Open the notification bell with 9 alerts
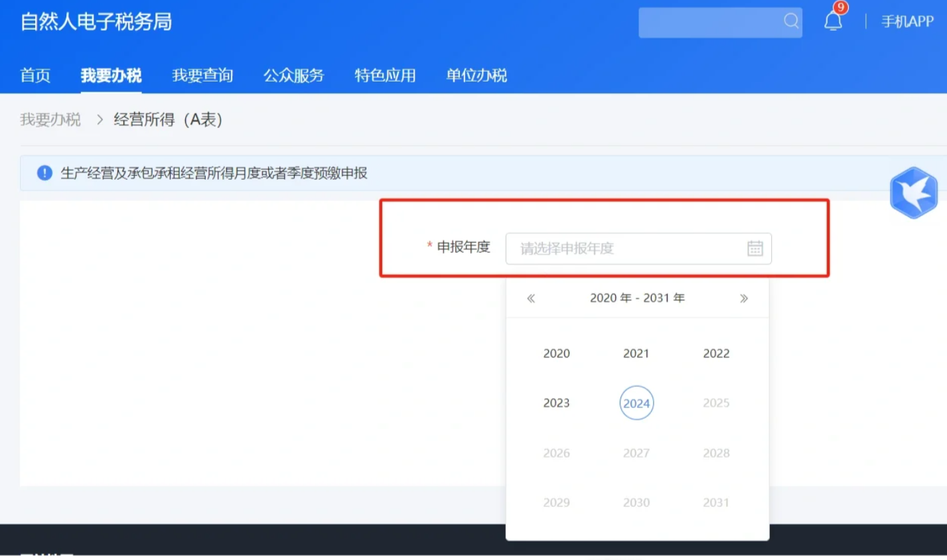This screenshot has width=947, height=560. [832, 20]
